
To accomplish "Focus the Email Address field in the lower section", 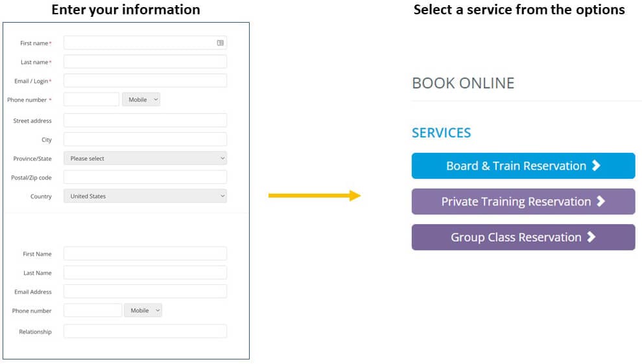I will [x=145, y=291].
